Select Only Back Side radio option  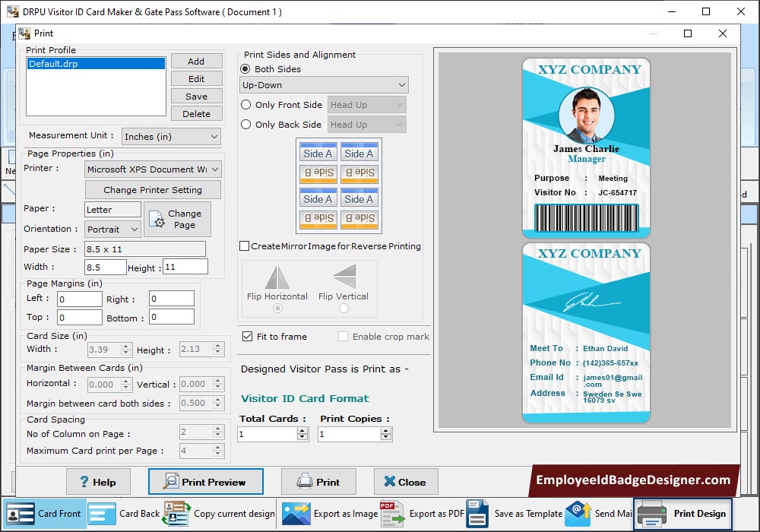point(245,125)
